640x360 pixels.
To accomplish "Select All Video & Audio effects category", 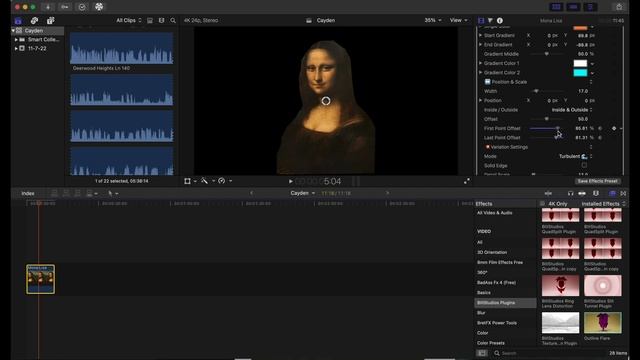I will pos(495,213).
